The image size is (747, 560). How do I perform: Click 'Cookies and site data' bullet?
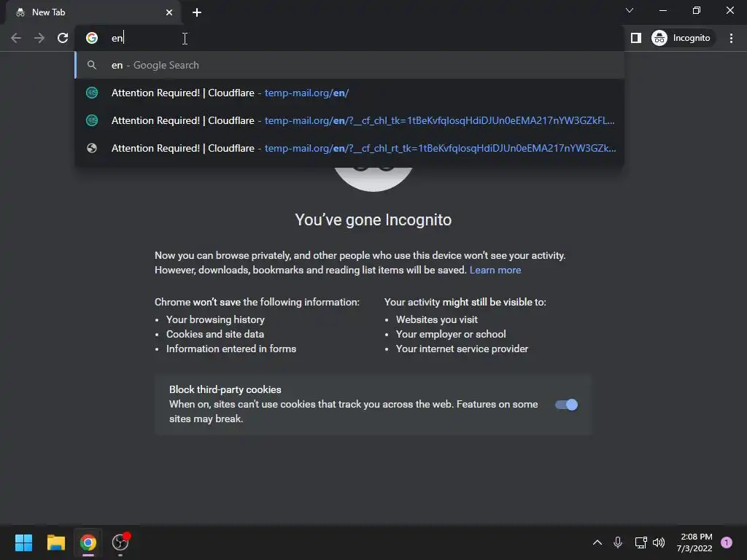[x=215, y=334]
